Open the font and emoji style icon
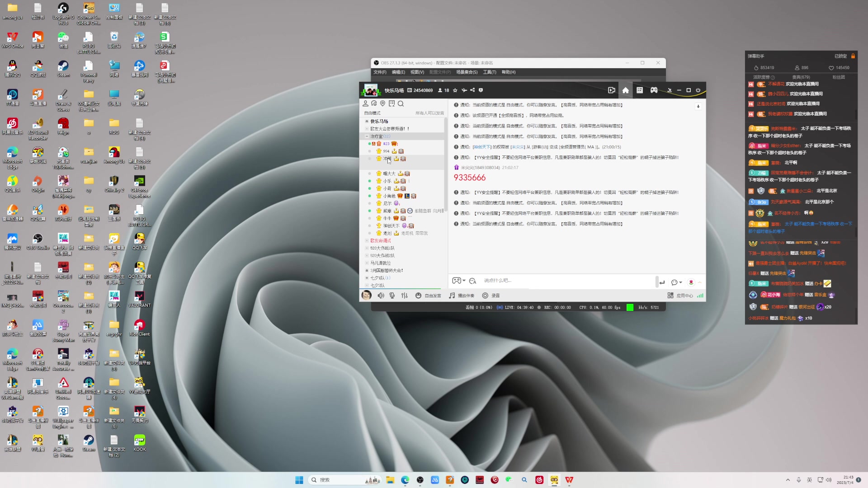Image resolution: width=868 pixels, height=488 pixels. pyautogui.click(x=473, y=281)
